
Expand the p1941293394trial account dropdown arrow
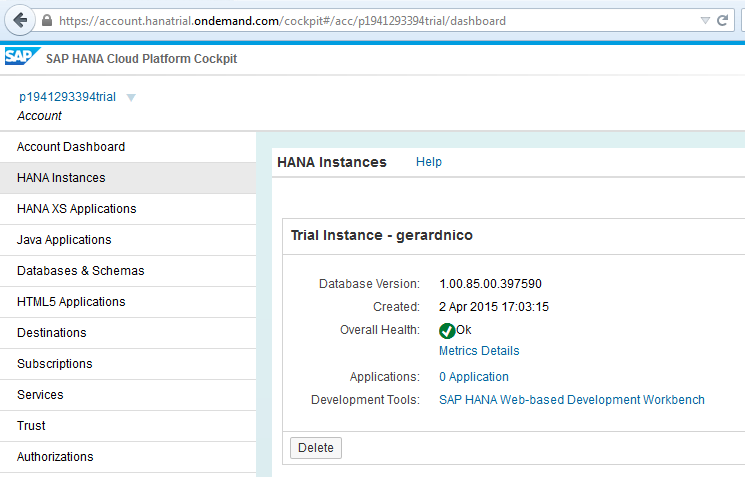click(x=131, y=98)
